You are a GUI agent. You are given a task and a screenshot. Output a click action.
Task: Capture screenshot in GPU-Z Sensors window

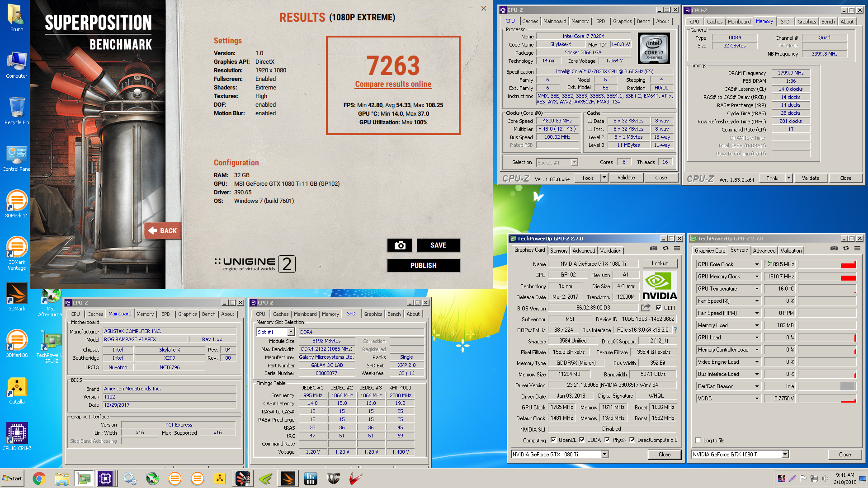(x=834, y=248)
